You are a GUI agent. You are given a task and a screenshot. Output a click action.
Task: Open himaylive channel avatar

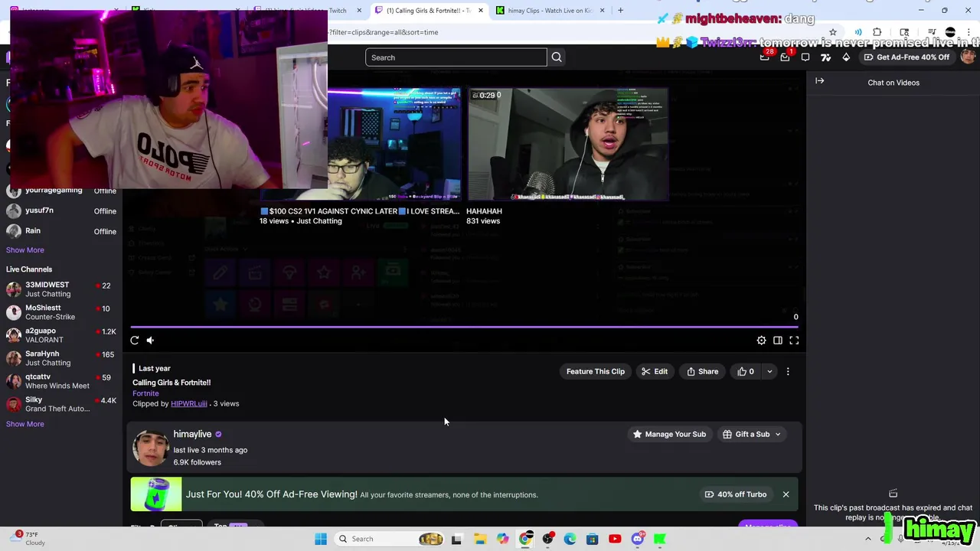click(x=151, y=448)
